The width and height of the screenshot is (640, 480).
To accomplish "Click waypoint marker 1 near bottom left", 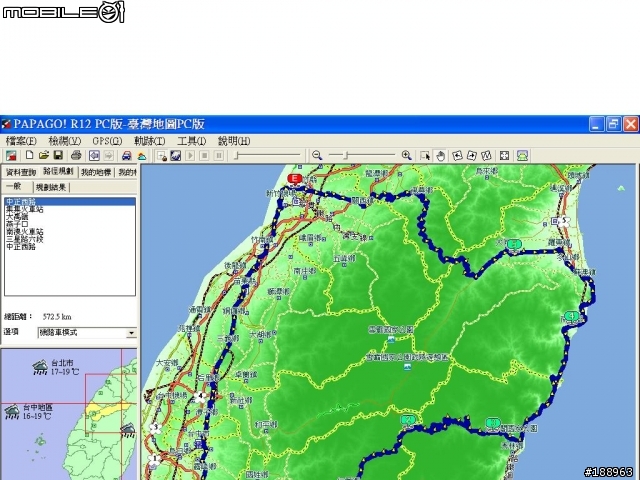I will coord(154,460).
